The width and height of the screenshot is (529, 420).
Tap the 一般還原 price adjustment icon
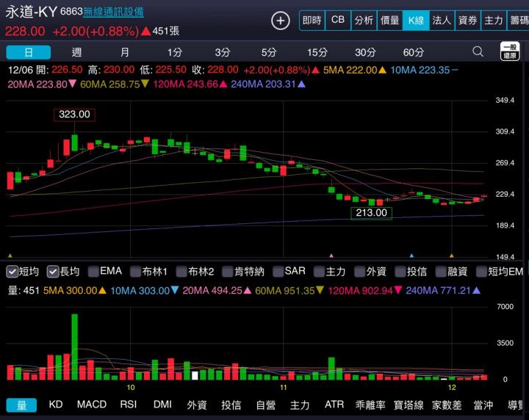[510, 51]
